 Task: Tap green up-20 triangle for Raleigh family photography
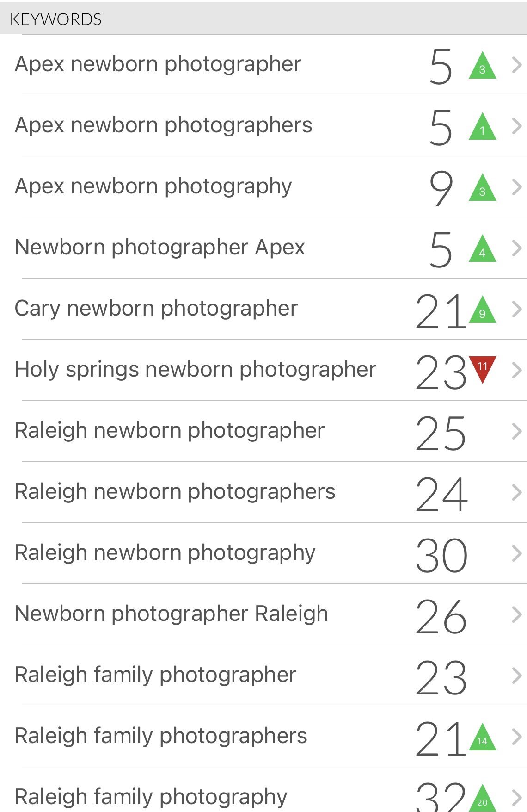(x=482, y=800)
